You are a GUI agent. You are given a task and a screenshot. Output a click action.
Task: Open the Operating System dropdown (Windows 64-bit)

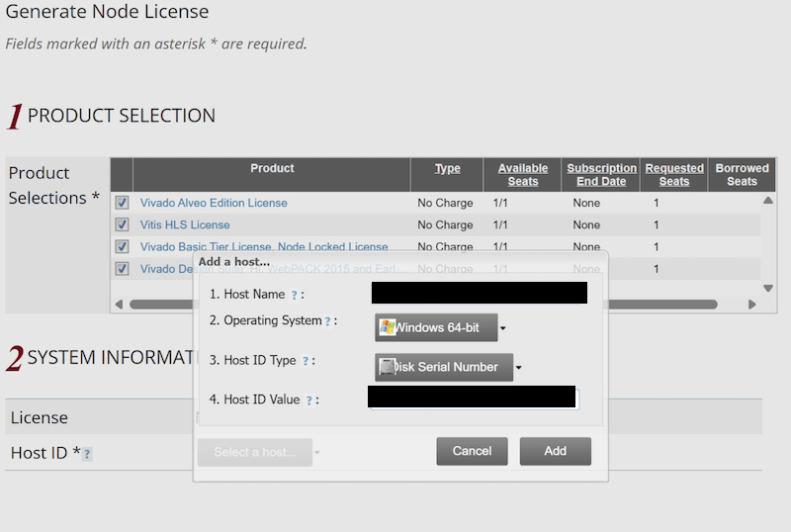coord(436,327)
